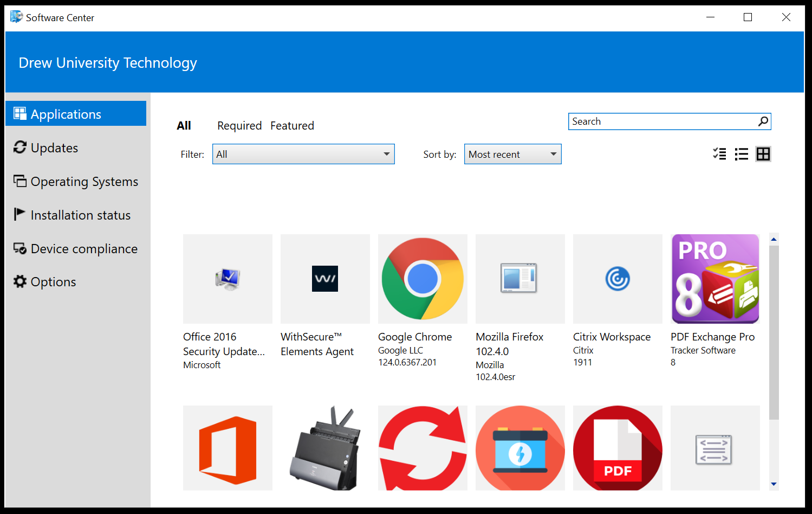Switch to multi-select list view icon
This screenshot has height=514, width=812.
click(719, 154)
